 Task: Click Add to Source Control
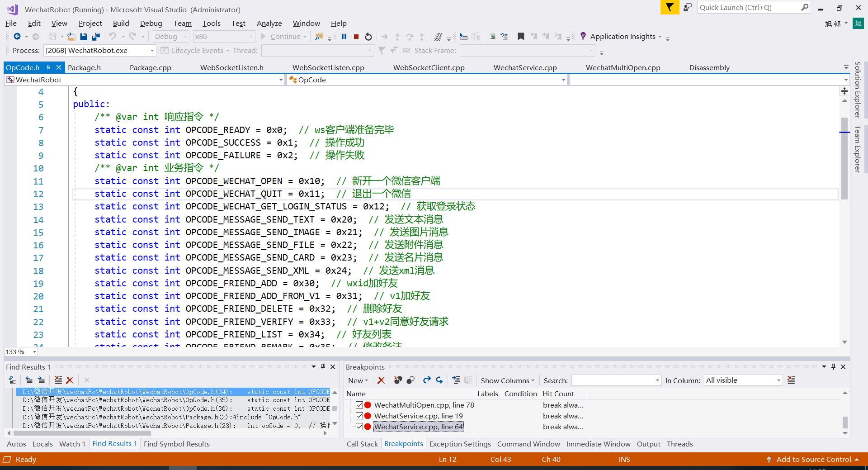pos(813,460)
